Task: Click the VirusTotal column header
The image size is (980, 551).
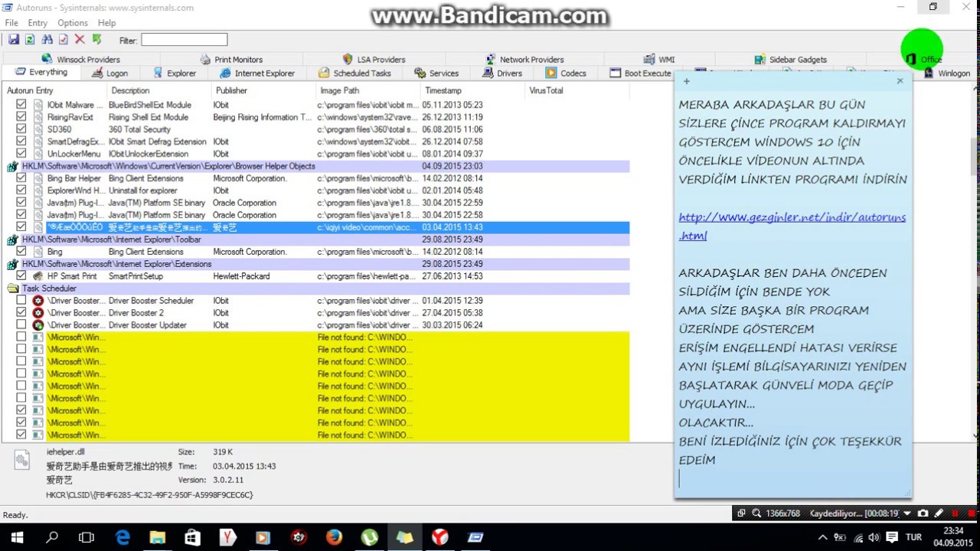Action: (x=577, y=90)
